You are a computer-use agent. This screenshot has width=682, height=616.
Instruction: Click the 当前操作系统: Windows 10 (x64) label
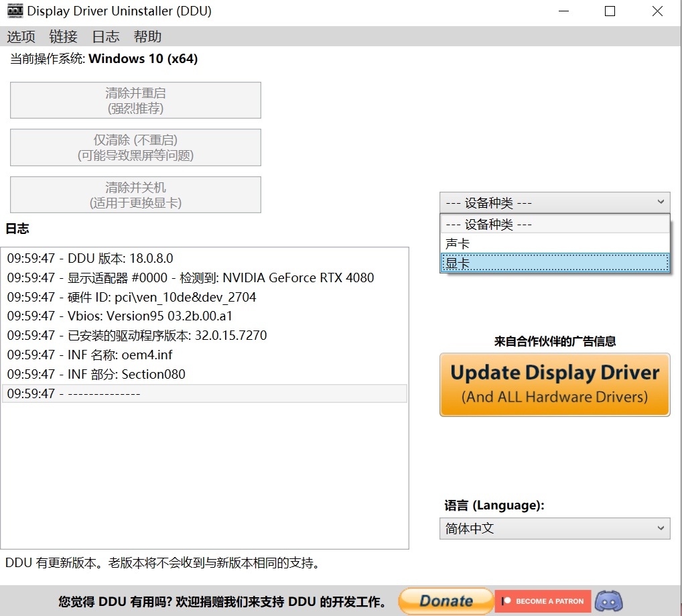tap(104, 59)
